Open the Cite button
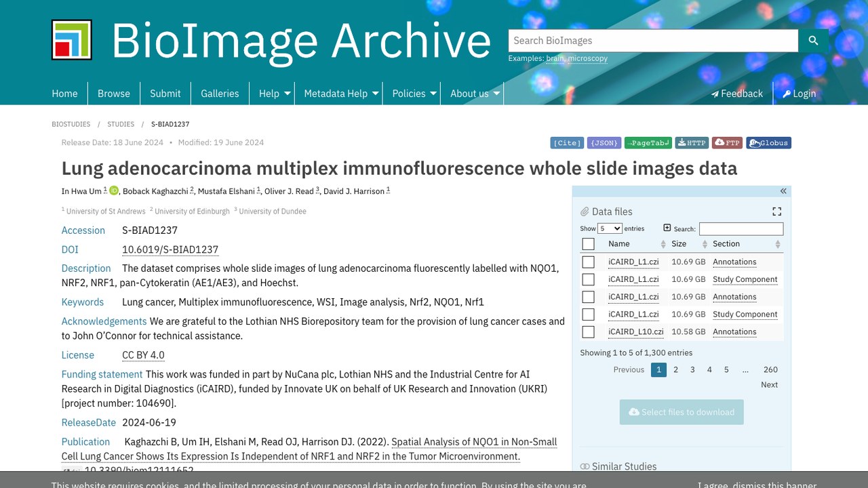Screen dimensions: 868x488 pos(567,143)
